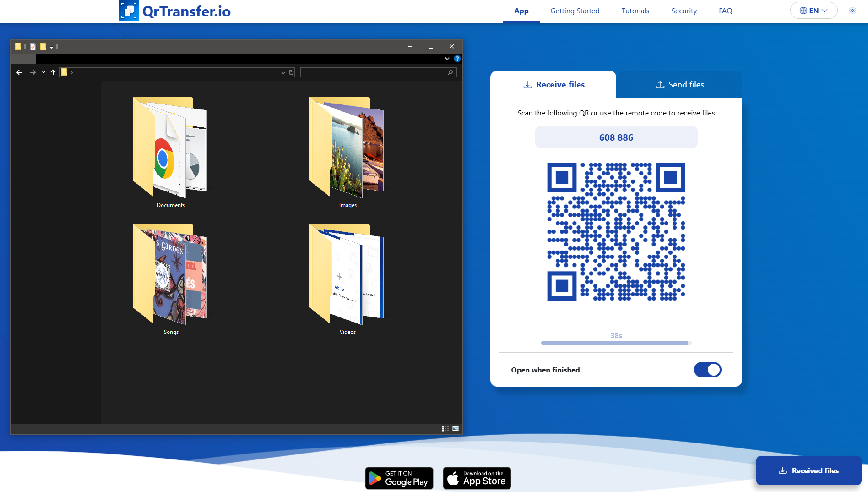Open the Tutorials menu item
The height and width of the screenshot is (492, 868).
tap(635, 11)
